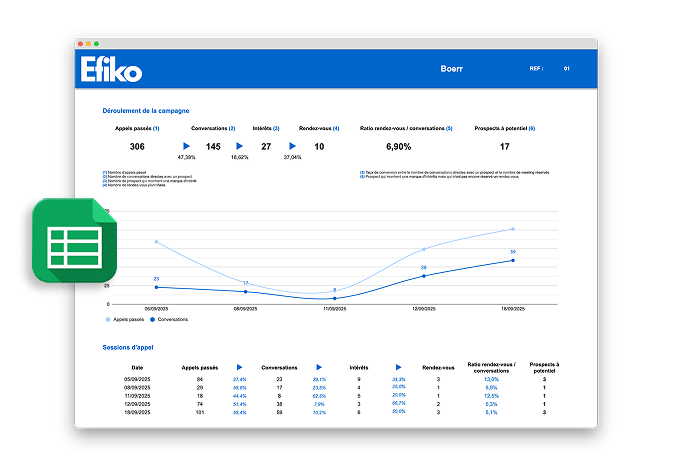The height and width of the screenshot is (467, 673).
Task: Toggle Appels passés series in chart legend
Action: 125,320
